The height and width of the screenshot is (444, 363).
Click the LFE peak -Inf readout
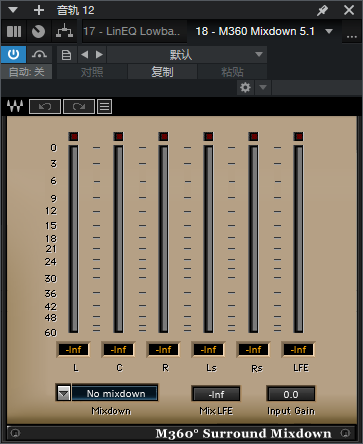coord(299,350)
